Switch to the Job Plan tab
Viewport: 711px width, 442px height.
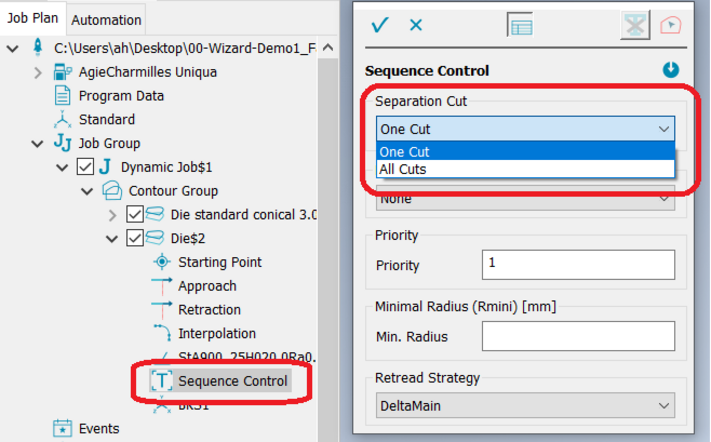click(33, 19)
